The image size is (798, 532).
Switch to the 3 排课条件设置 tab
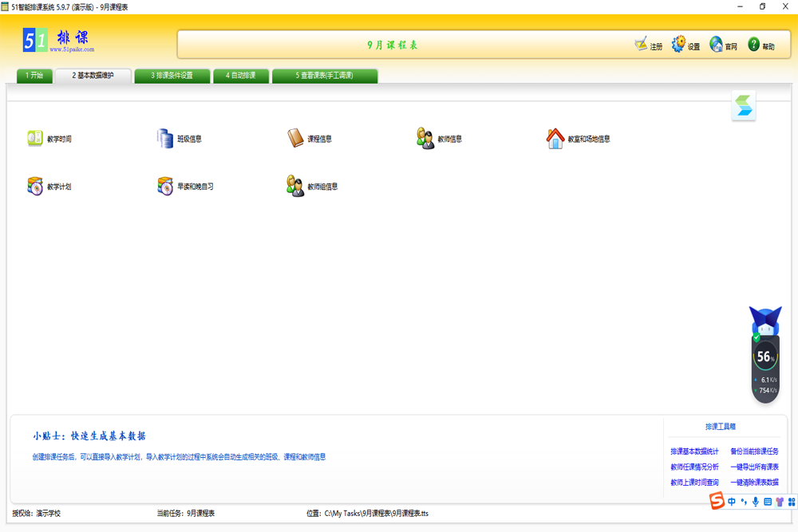click(172, 76)
